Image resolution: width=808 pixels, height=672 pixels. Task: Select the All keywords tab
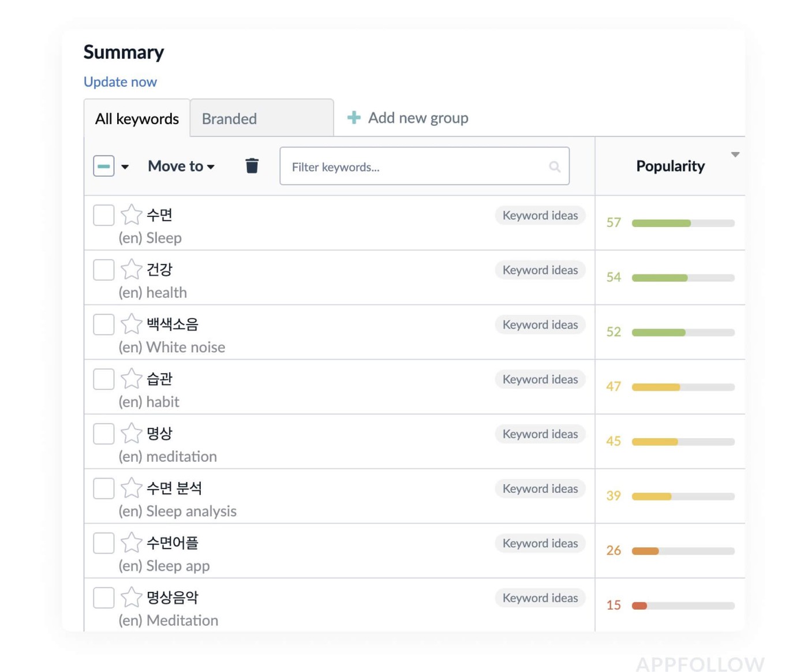137,118
